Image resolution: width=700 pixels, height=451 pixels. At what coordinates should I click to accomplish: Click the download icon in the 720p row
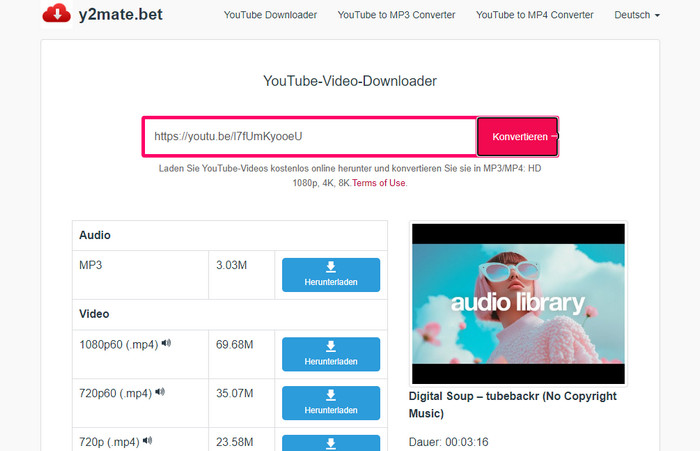click(x=331, y=441)
